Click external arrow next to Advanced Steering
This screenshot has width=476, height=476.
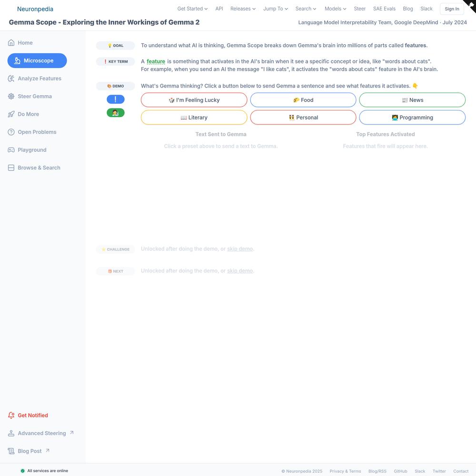pos(72,433)
